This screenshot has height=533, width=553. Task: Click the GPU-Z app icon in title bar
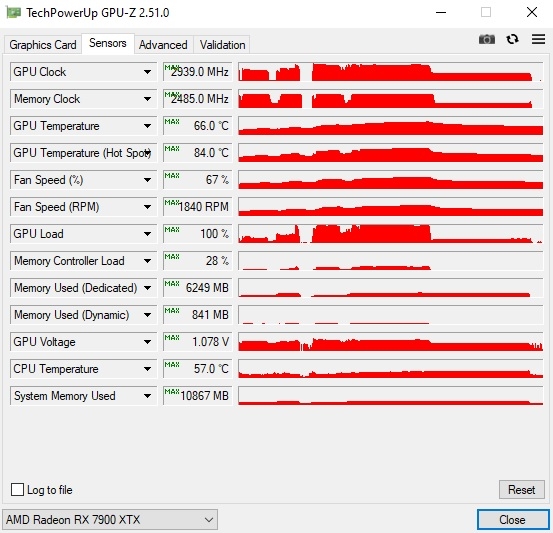pyautogui.click(x=13, y=13)
